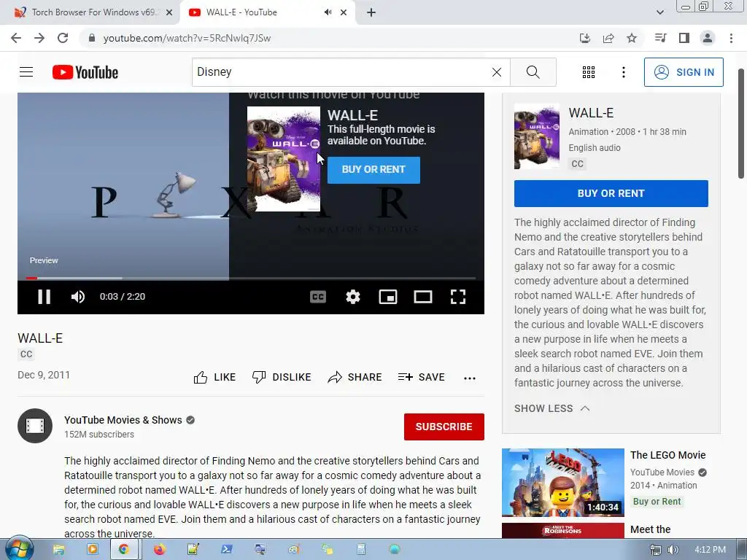Subscribe to YouTube Movies & Shows
Screen dimensions: 747x560
pos(444,427)
